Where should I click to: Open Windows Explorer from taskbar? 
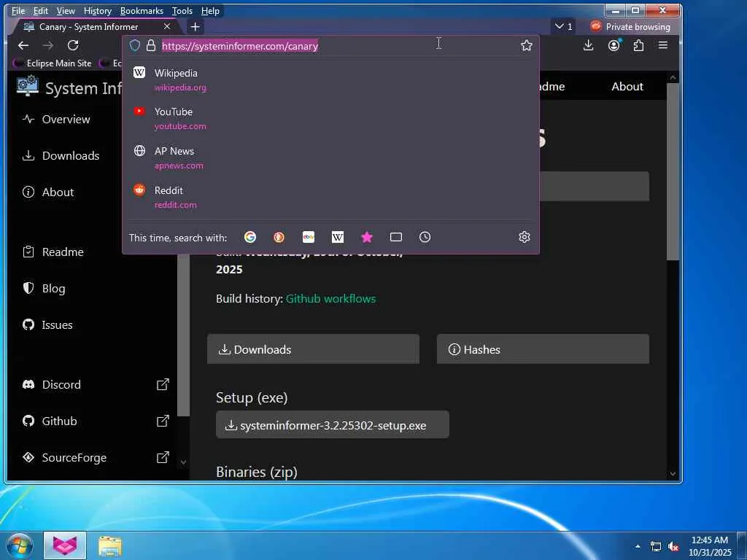110,546
